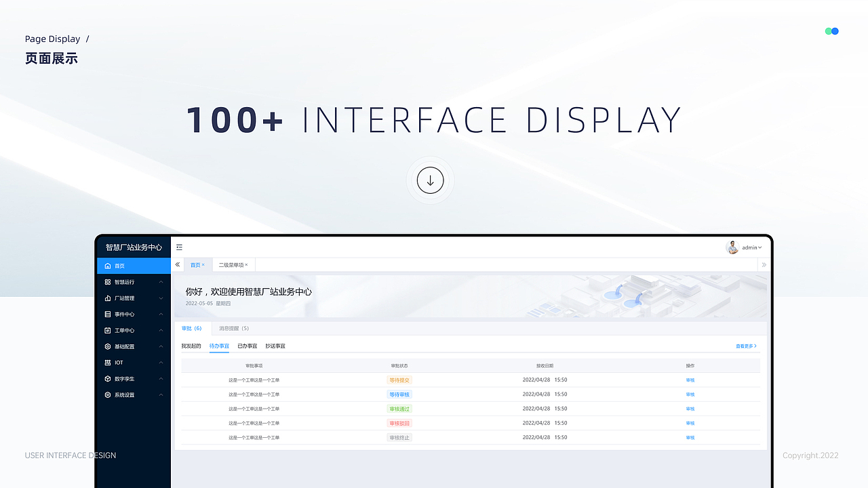Click the 等待提交 status tag
The height and width of the screenshot is (488, 868).
coord(399,380)
